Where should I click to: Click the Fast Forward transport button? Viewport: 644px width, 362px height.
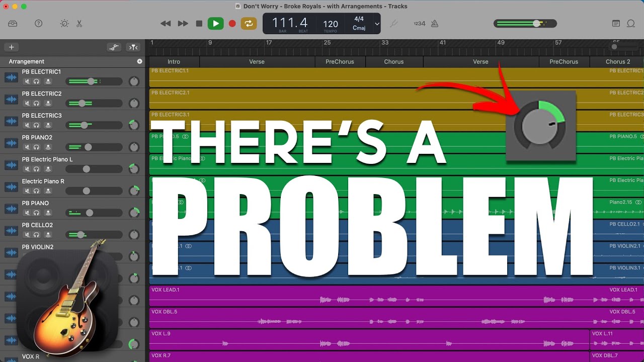[x=183, y=24]
